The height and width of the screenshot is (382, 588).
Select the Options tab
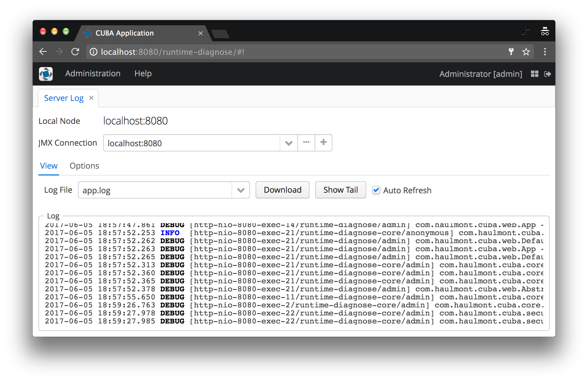click(84, 166)
